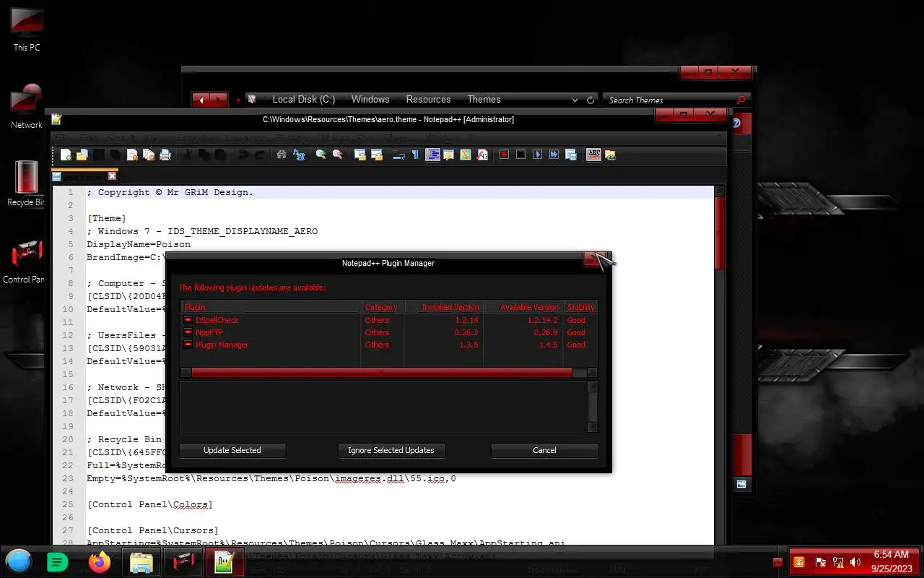924x578 pixels.
Task: Sort by the Category column header
Action: point(383,307)
